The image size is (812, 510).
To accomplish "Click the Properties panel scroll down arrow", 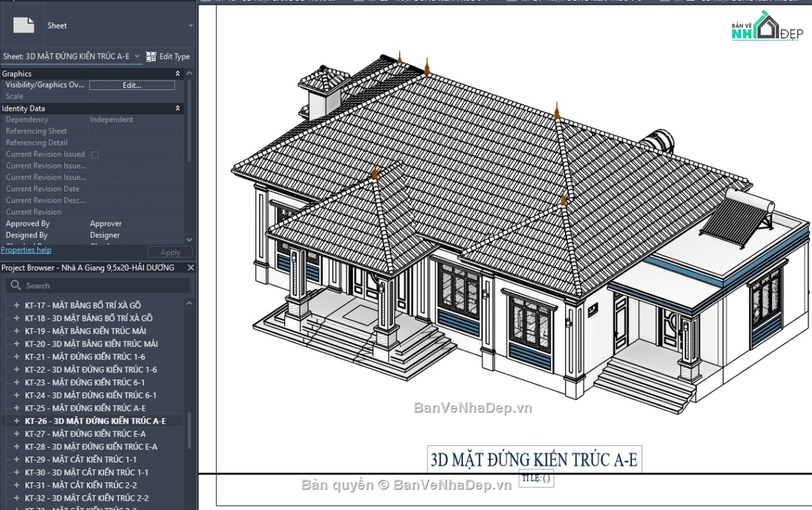I will click(189, 239).
